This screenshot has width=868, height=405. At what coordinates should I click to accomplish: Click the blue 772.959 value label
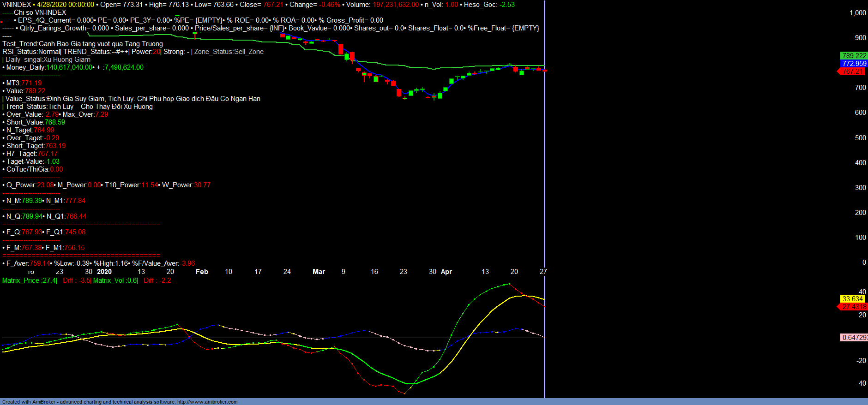pos(854,64)
